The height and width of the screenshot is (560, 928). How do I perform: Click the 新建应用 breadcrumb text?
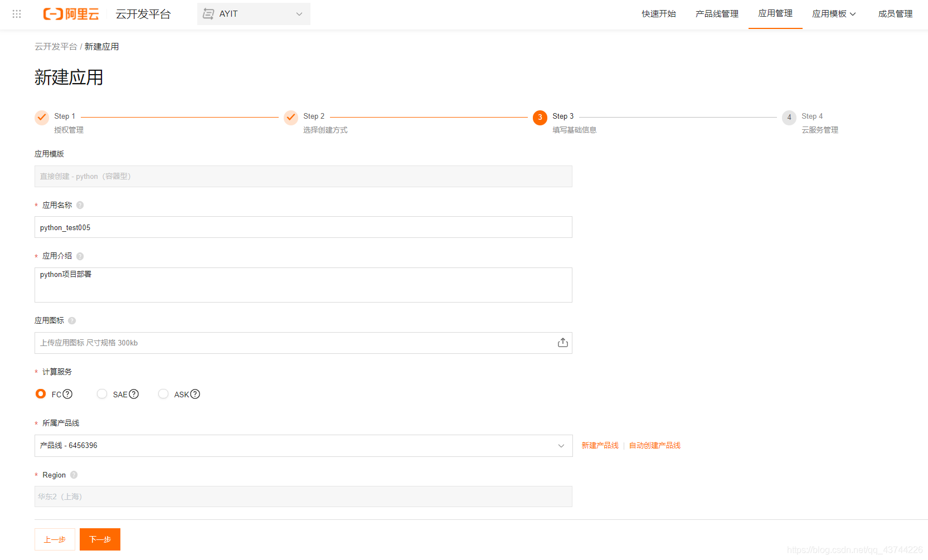click(x=101, y=47)
